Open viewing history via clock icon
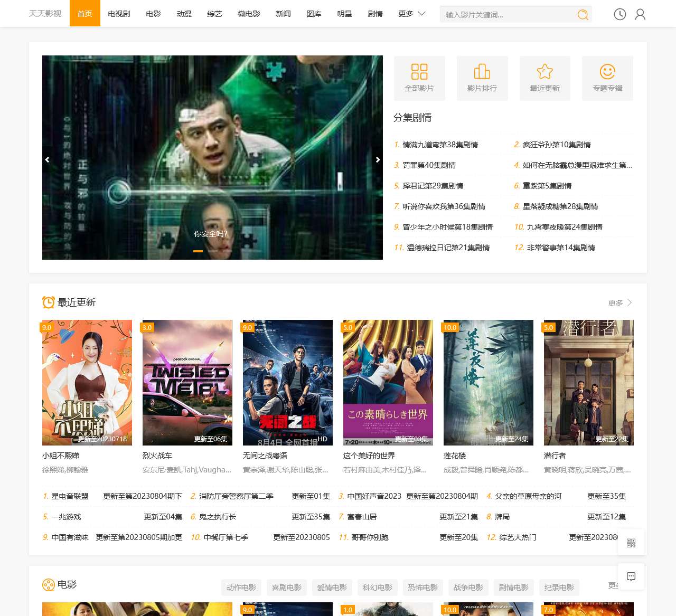Viewport: 676px width, 616px height. pos(619,14)
